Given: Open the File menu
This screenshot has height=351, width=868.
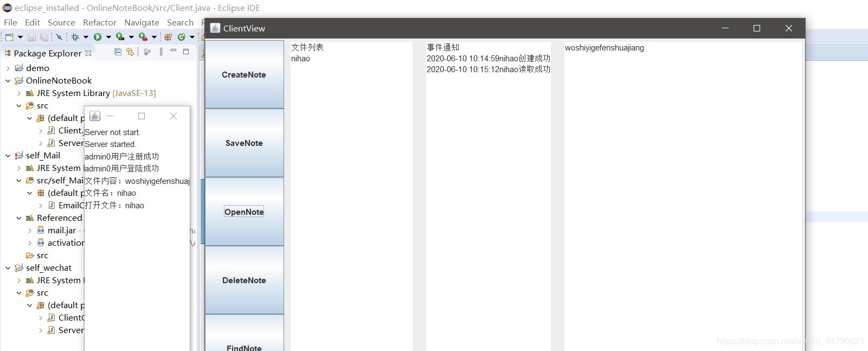Looking at the screenshot, I should (10, 22).
